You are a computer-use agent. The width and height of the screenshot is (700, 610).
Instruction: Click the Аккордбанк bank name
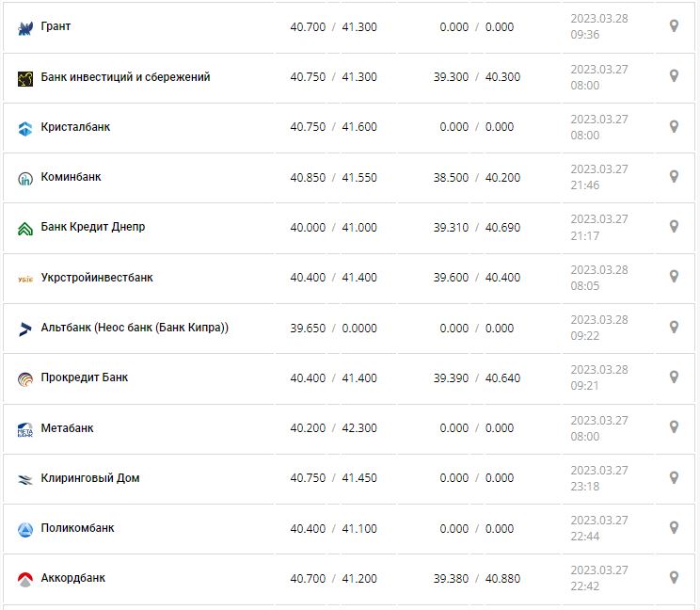pos(73,578)
